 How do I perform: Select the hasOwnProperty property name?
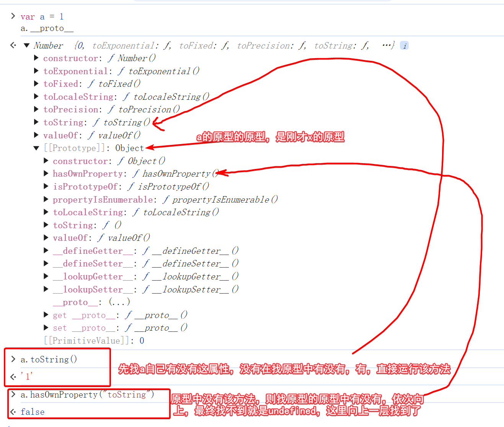pyautogui.click(x=88, y=174)
